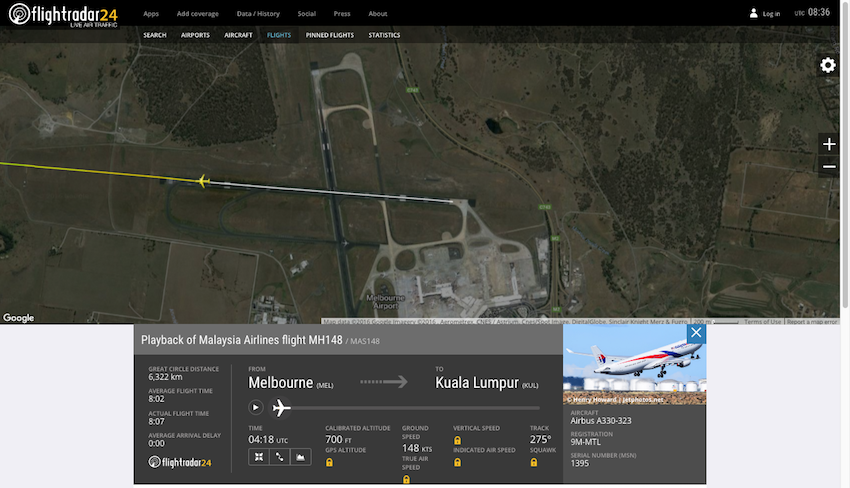Click the plane marker on playback timeline
The height and width of the screenshot is (488, 850).
coord(281,408)
